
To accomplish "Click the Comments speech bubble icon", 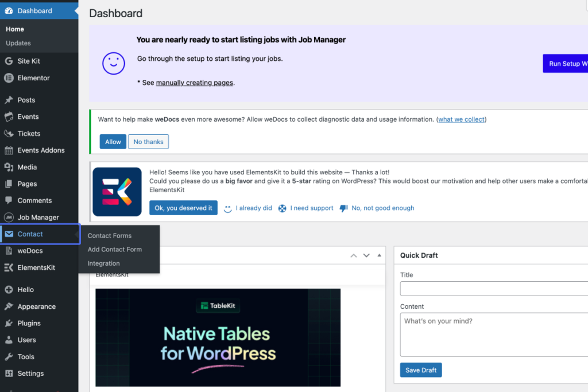I will [x=9, y=200].
